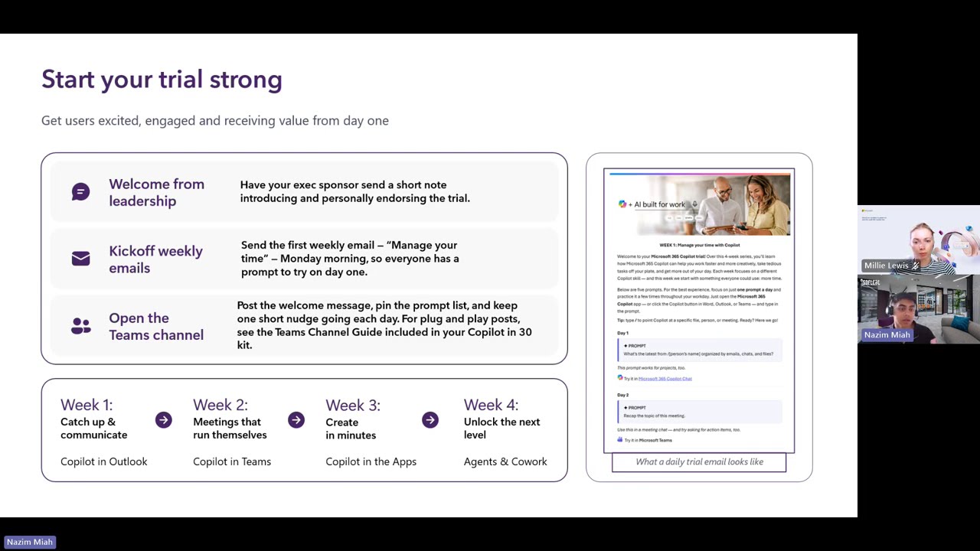980x551 pixels.
Task: Click the email heading 'WEEK 1: Manage your time with Copilot'
Action: (699, 246)
